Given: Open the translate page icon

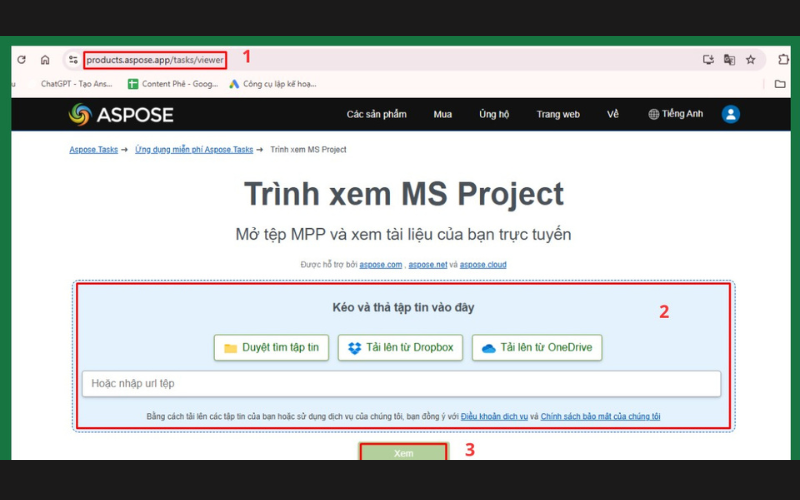Looking at the screenshot, I should point(729,60).
